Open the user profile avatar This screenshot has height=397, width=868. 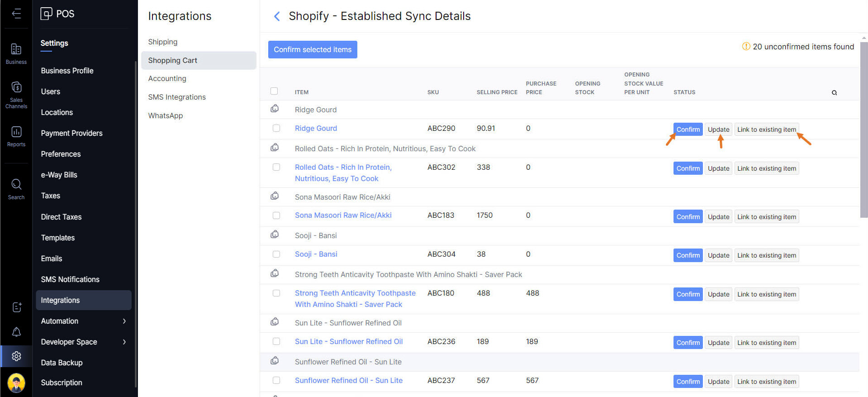pyautogui.click(x=16, y=383)
